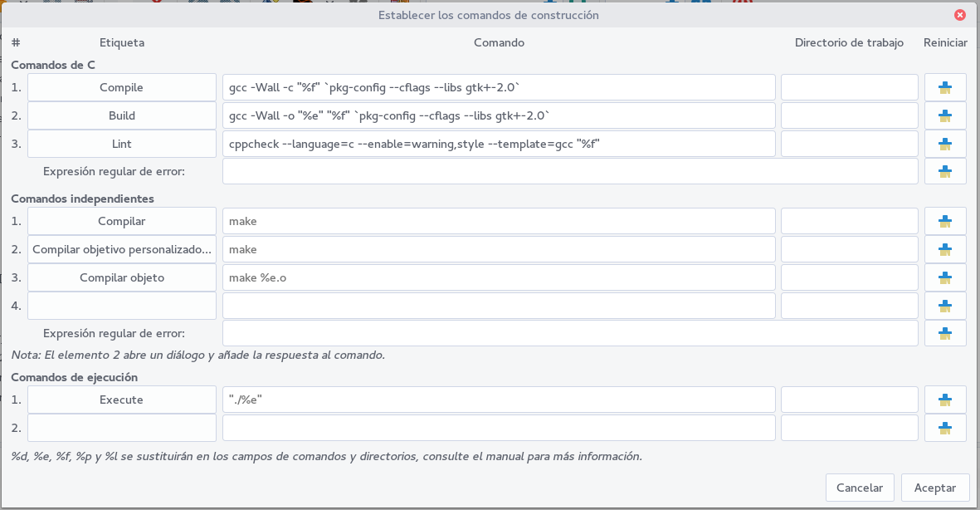Reset the first independent make command

pyautogui.click(x=945, y=221)
